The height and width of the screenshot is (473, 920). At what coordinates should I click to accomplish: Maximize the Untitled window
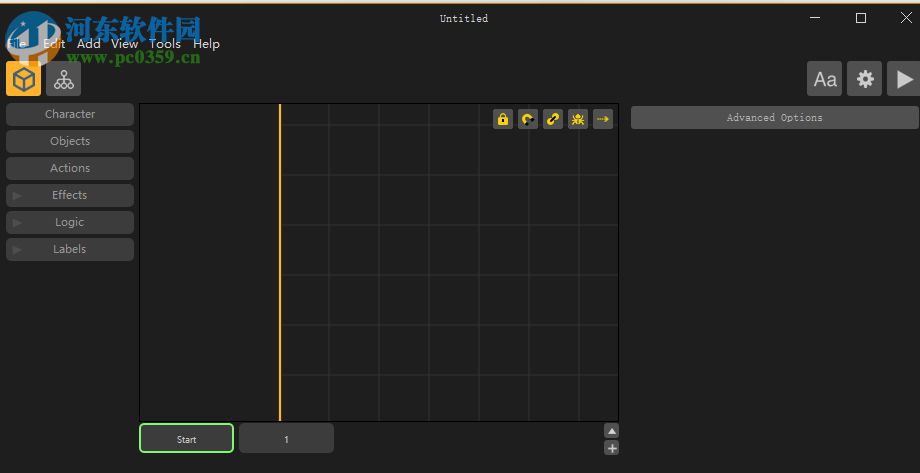click(x=861, y=18)
